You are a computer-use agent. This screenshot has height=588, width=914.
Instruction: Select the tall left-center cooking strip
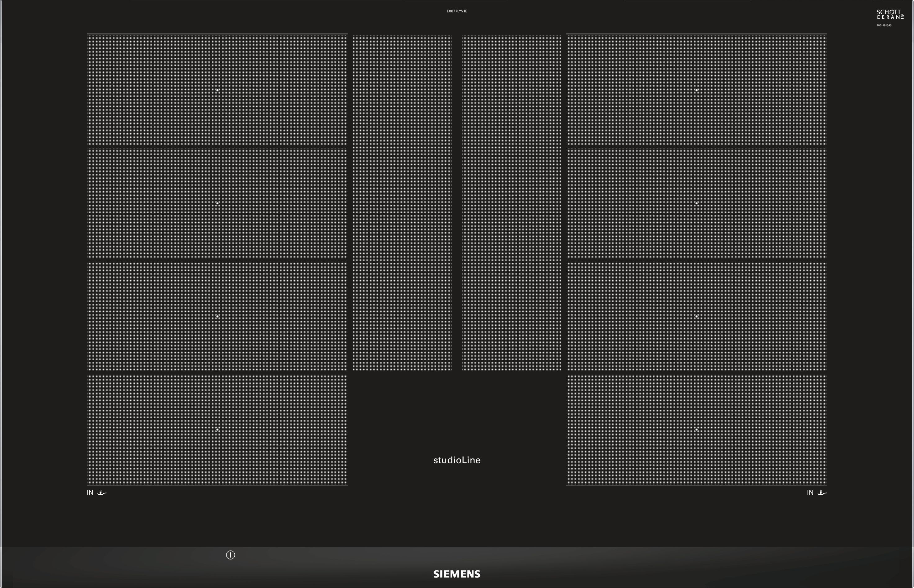pos(402,203)
